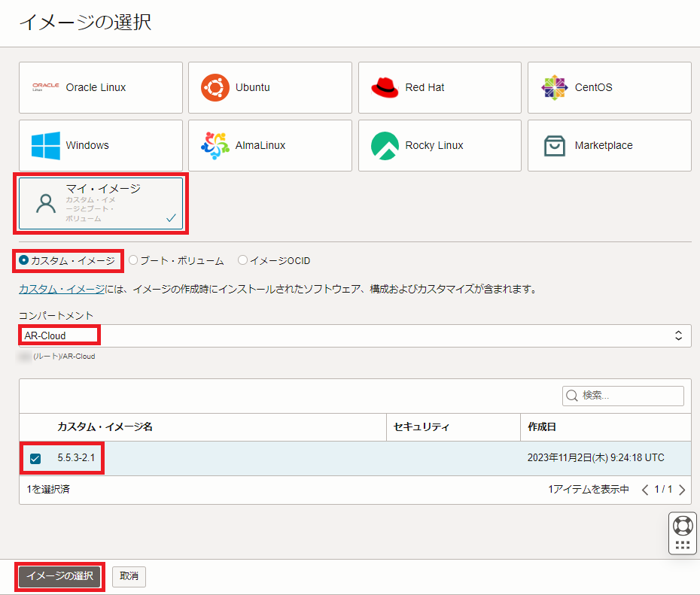
Task: Select the ブート・ボリューム radio button
Action: pyautogui.click(x=133, y=260)
